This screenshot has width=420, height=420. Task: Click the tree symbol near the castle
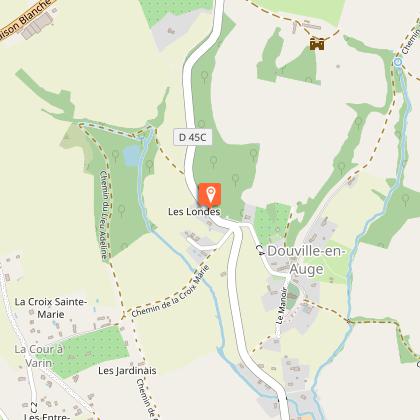(x=310, y=80)
